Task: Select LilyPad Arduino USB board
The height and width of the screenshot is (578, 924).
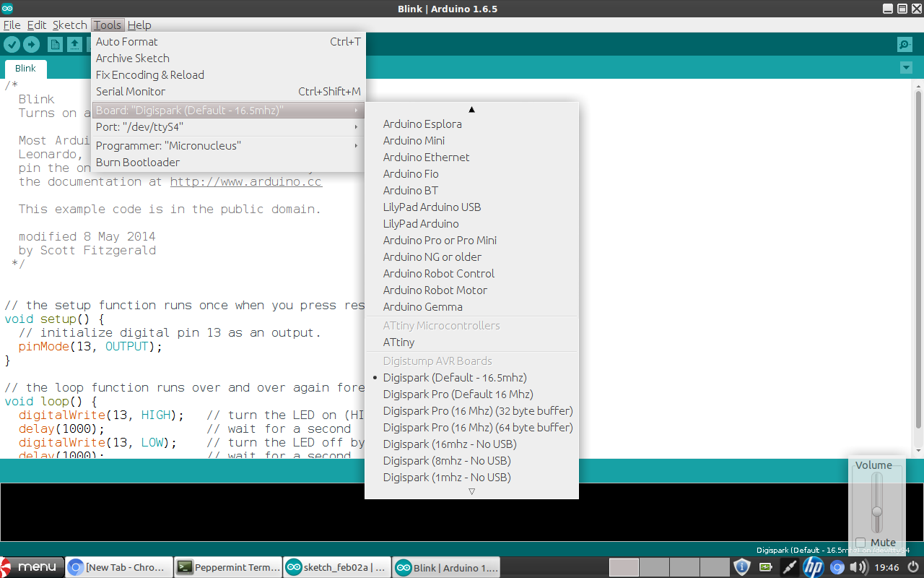Action: click(x=472, y=207)
